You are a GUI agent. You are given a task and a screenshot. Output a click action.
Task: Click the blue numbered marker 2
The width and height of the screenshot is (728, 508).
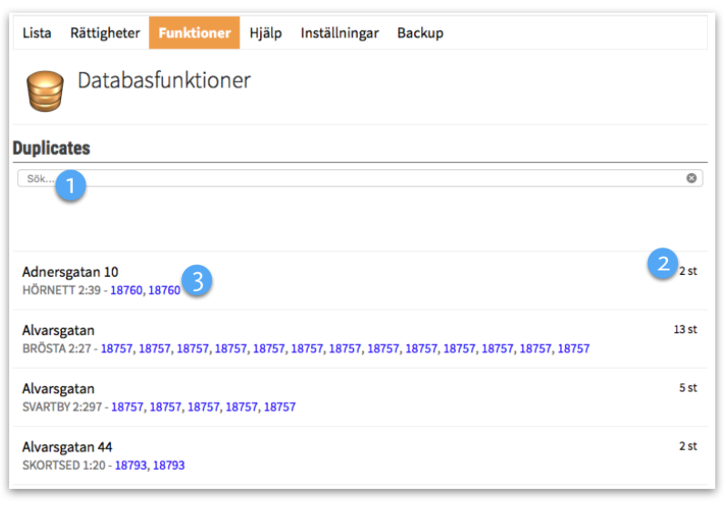pyautogui.click(x=659, y=265)
